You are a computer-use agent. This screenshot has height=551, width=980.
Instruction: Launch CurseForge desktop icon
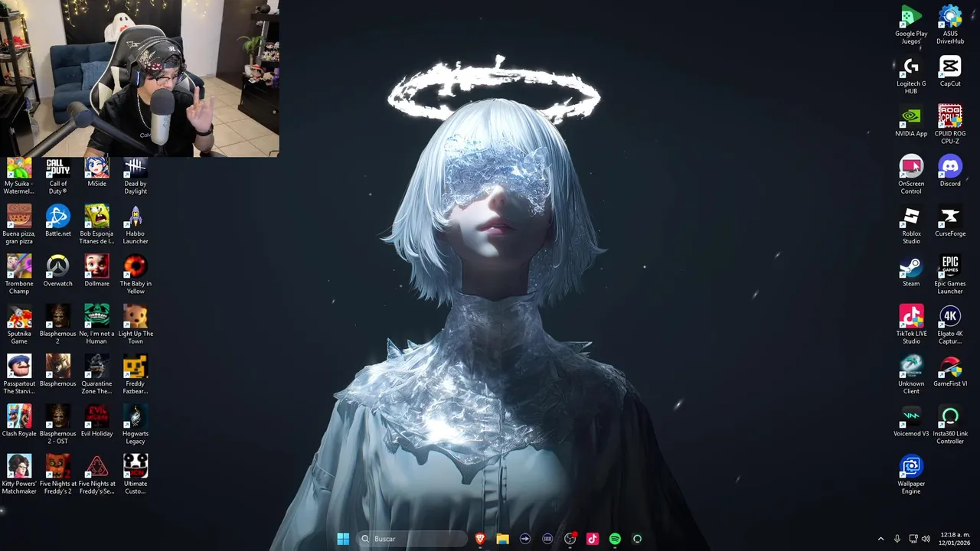[x=950, y=222]
